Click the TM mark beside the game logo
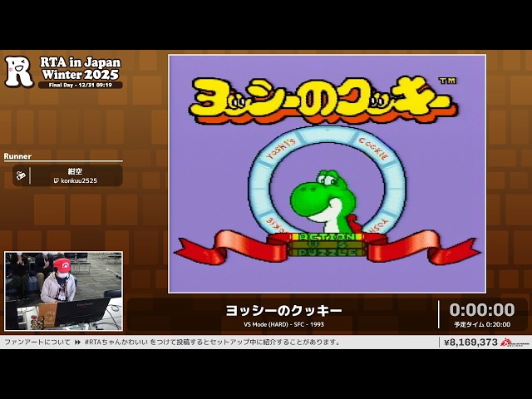Screen dimensions: 532x399 tap(448, 81)
